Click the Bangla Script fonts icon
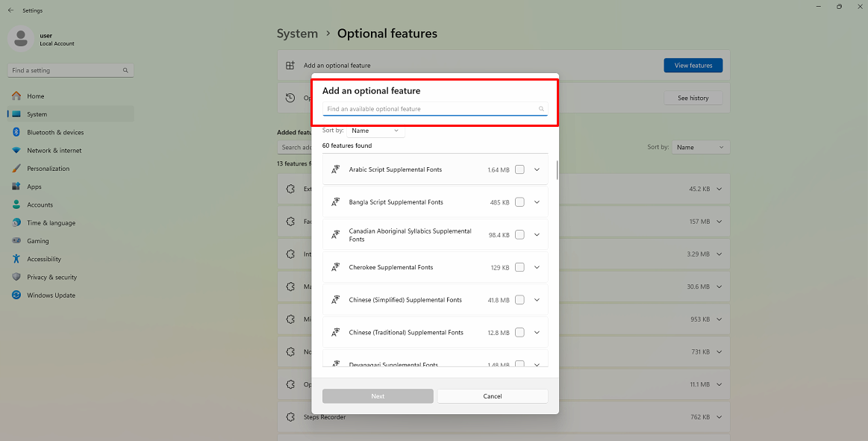 (x=335, y=202)
